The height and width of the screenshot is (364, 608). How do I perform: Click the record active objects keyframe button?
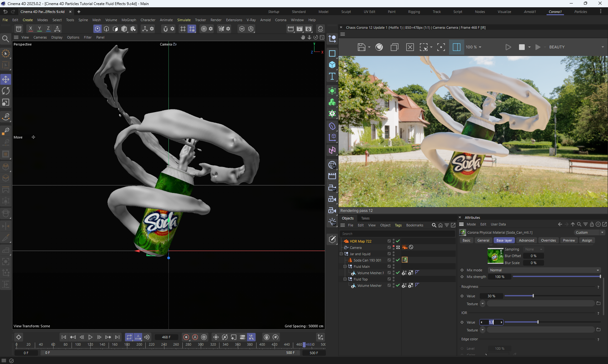click(x=186, y=337)
